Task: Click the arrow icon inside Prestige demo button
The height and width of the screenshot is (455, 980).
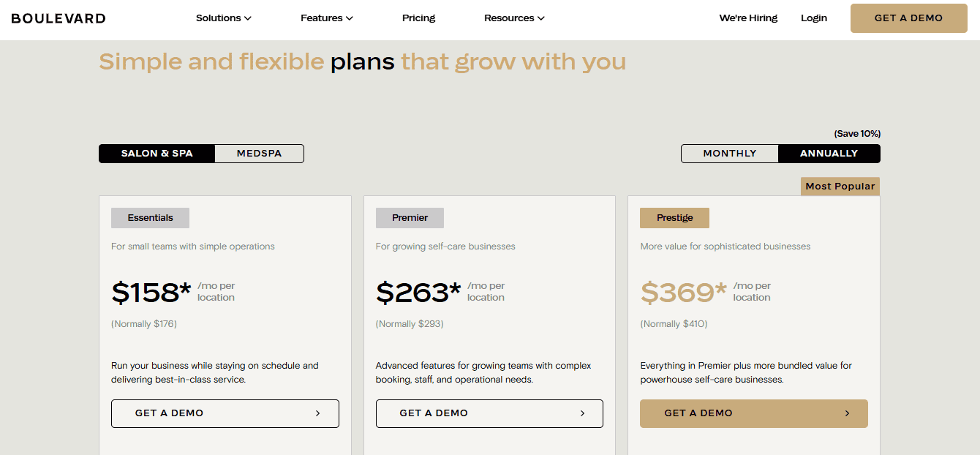Action: pos(848,413)
